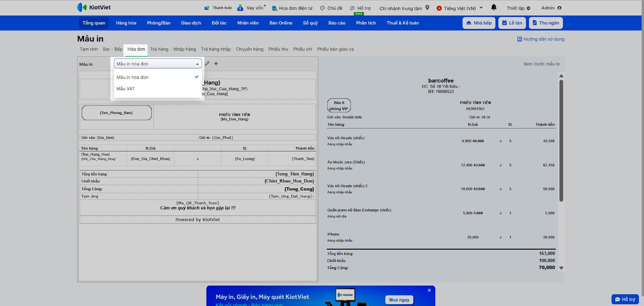Close the printer advertisement banner
Viewport: 644px width, 306px height.
429,290
